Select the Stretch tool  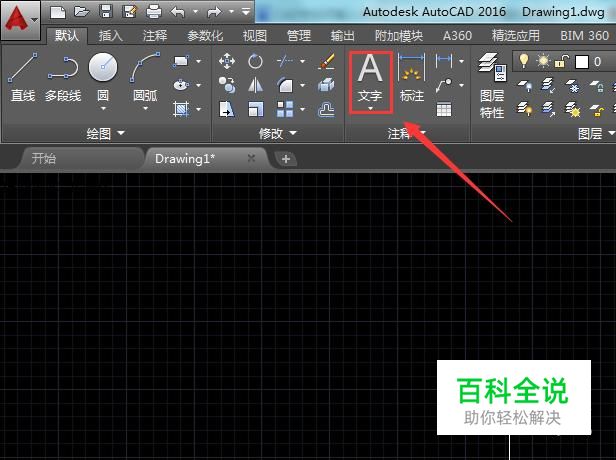pyautogui.click(x=227, y=109)
